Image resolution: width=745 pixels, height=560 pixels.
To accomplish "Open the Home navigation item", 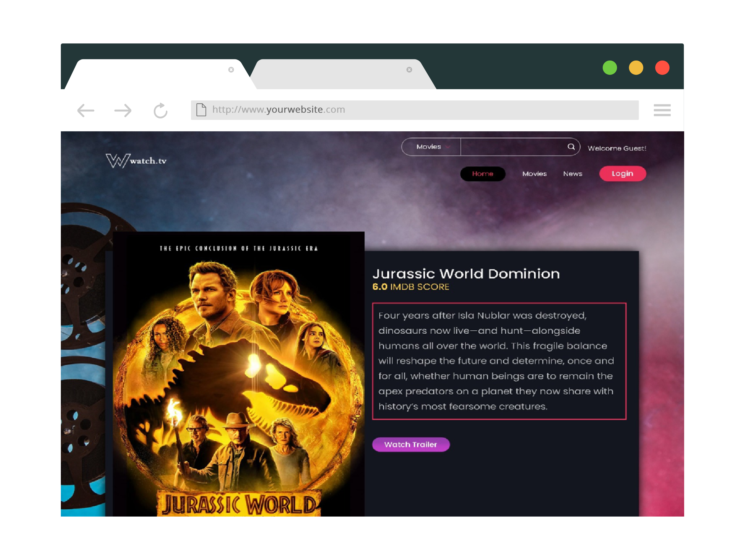I will coord(483,174).
